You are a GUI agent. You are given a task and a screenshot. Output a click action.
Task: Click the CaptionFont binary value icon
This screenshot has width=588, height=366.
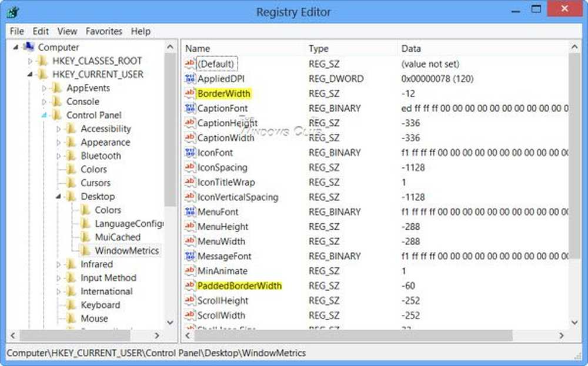click(x=189, y=108)
